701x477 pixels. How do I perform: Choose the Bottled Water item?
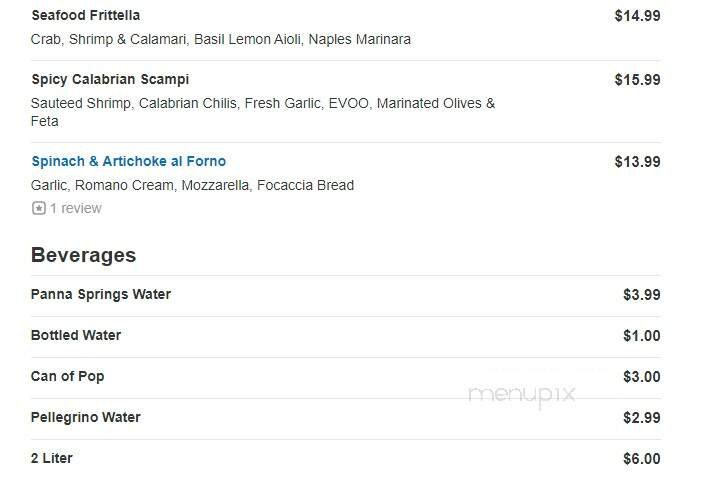pyautogui.click(x=75, y=335)
